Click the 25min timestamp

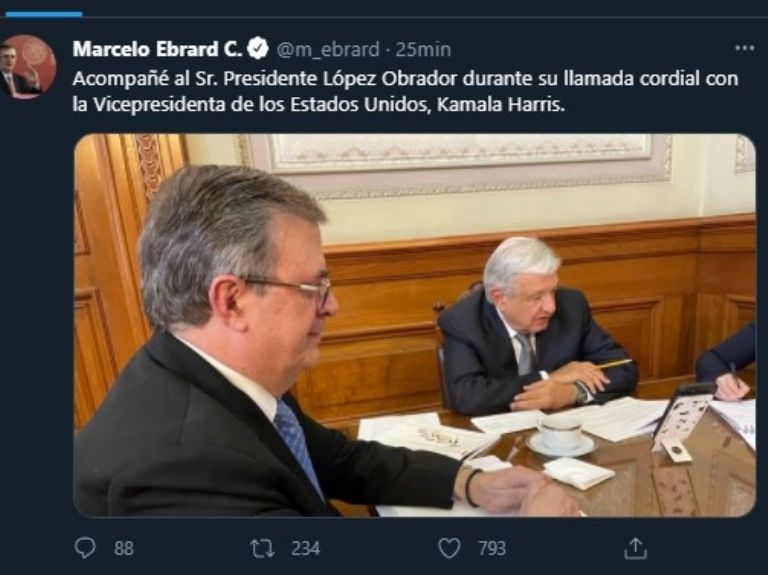click(x=423, y=49)
